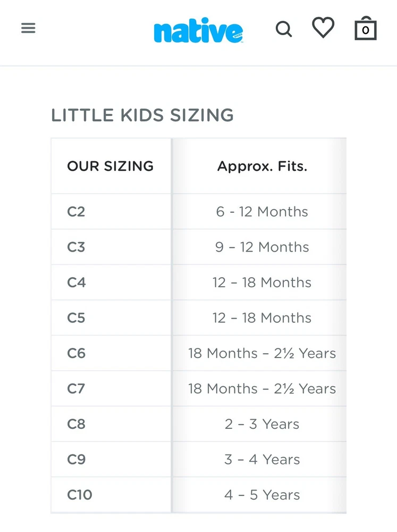Select the Approx. Fits. column header
Screen dimensions: 397x532
pyautogui.click(x=262, y=166)
